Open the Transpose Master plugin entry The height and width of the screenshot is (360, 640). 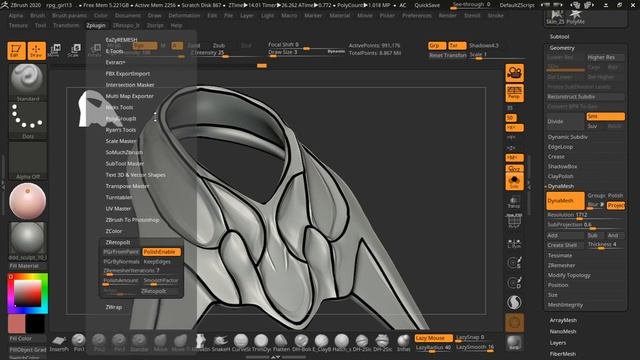(x=127, y=186)
